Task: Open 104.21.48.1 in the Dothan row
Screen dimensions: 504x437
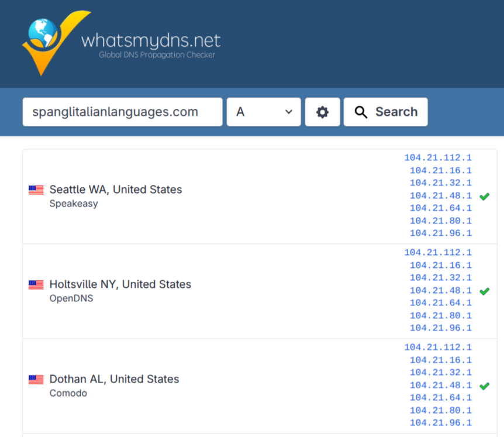Action: coord(441,386)
